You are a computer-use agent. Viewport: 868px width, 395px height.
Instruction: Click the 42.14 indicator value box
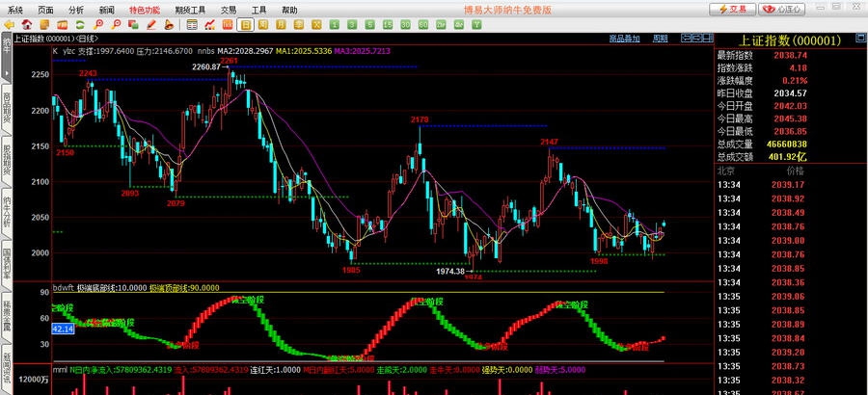pos(63,329)
